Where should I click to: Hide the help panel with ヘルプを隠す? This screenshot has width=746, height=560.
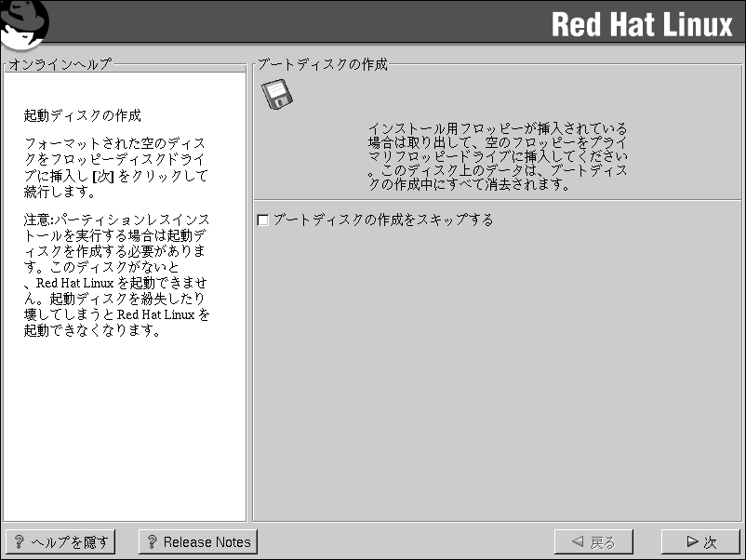(x=60, y=542)
